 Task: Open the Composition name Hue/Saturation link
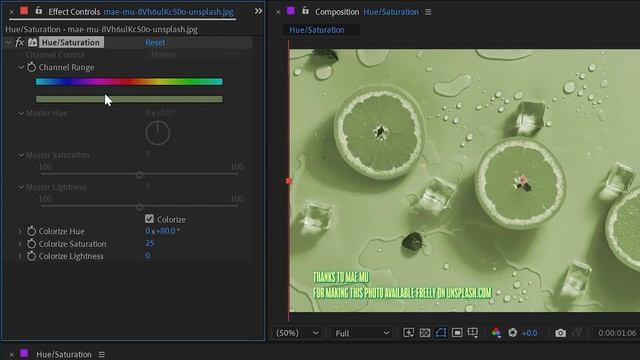tap(391, 12)
